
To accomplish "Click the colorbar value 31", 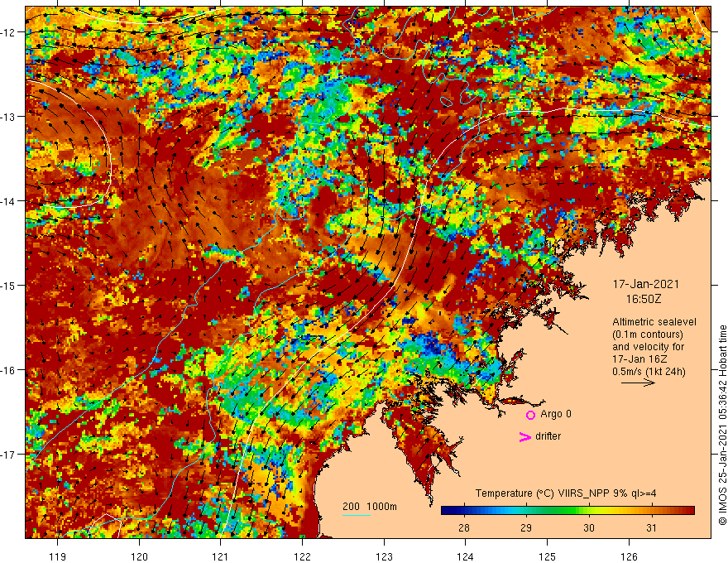I will tap(651, 527).
